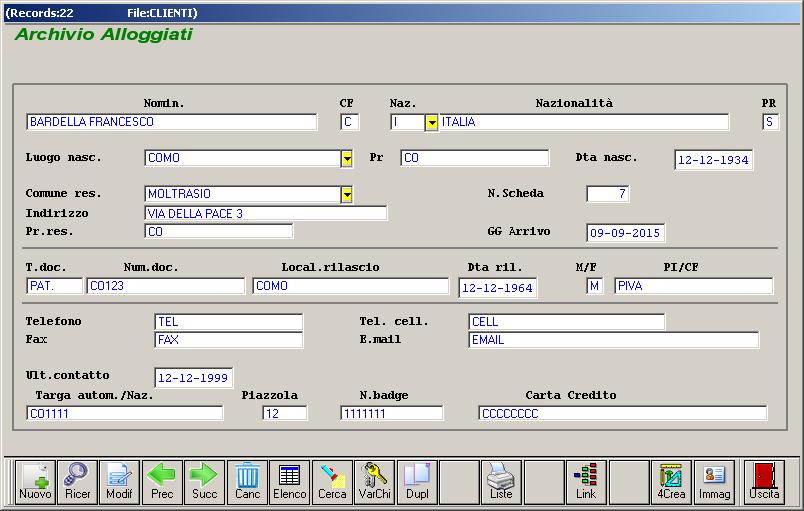
Task: Click the File:CLIENTI title bar text
Action: click(160, 13)
